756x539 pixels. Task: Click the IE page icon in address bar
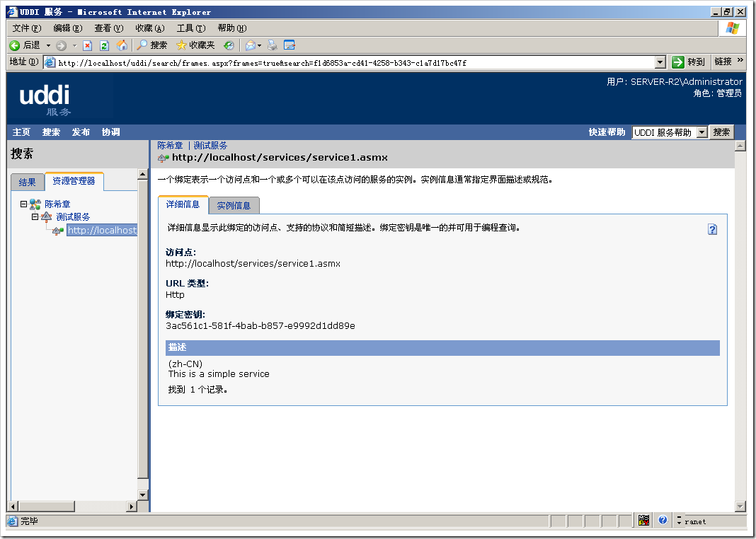point(50,62)
